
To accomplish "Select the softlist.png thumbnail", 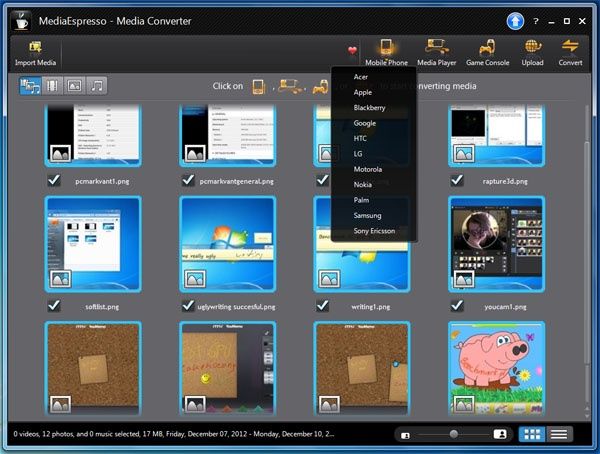I will tap(93, 244).
